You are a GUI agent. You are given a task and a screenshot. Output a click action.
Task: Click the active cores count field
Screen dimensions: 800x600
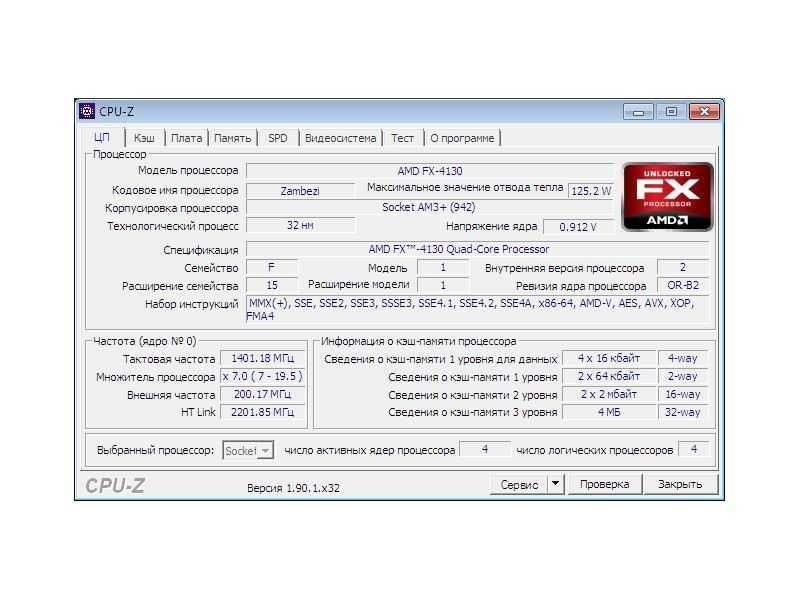pyautogui.click(x=485, y=449)
